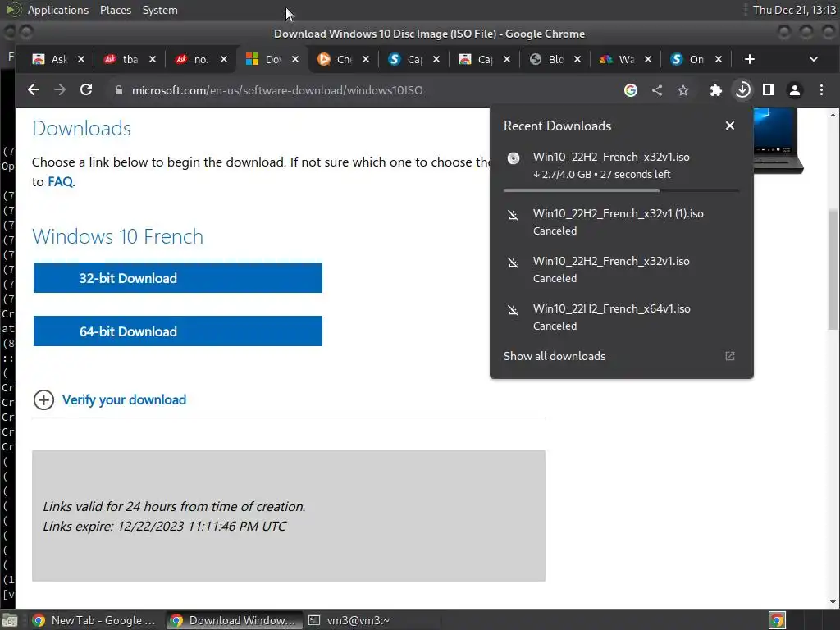Close the tba tab
The height and width of the screenshot is (630, 840).
tap(152, 59)
